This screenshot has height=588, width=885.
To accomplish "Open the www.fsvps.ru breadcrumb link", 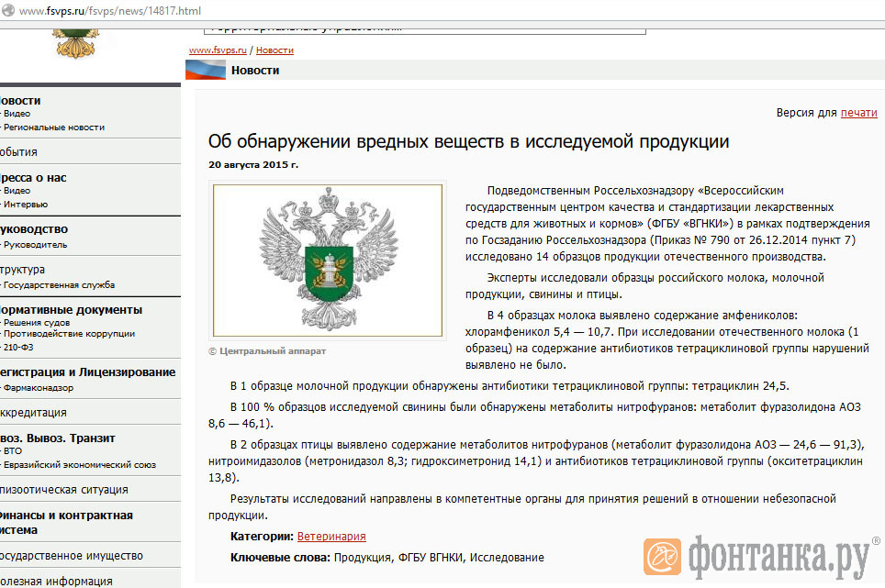I will [218, 50].
